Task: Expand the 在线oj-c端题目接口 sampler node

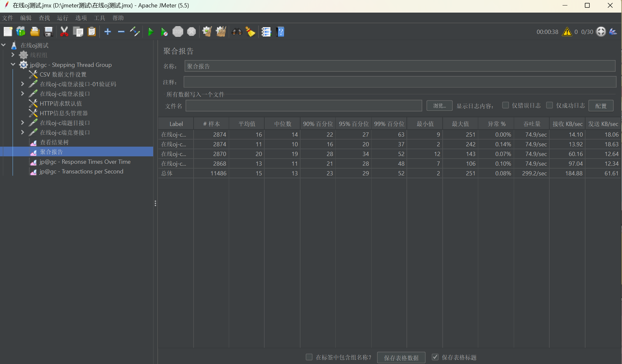Action: (x=22, y=123)
